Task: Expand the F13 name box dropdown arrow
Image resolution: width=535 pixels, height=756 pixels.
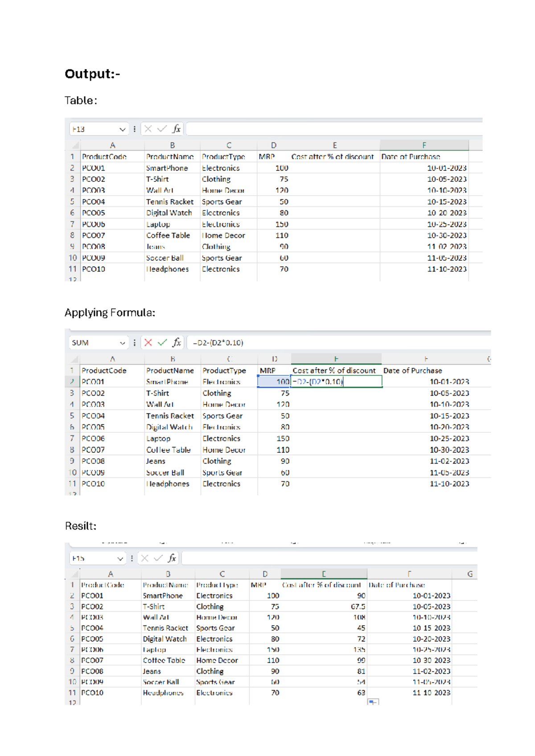Action: coord(122,129)
